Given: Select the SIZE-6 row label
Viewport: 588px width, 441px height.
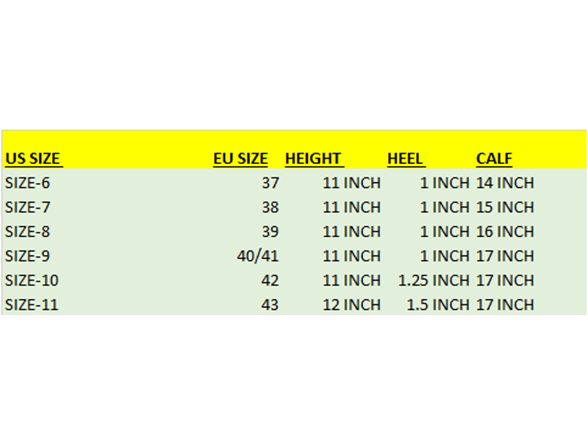Looking at the screenshot, I should point(27,183).
